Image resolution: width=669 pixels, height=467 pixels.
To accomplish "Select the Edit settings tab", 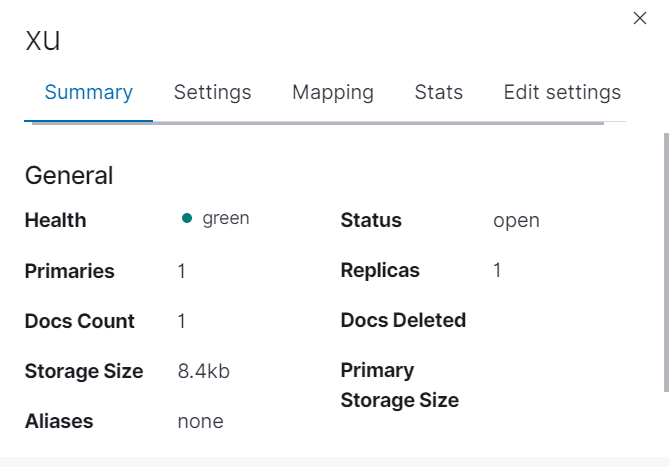I will pos(562,93).
